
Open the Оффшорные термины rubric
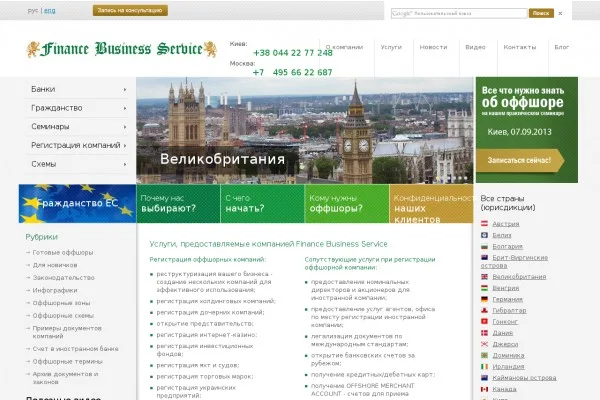[x=68, y=361]
